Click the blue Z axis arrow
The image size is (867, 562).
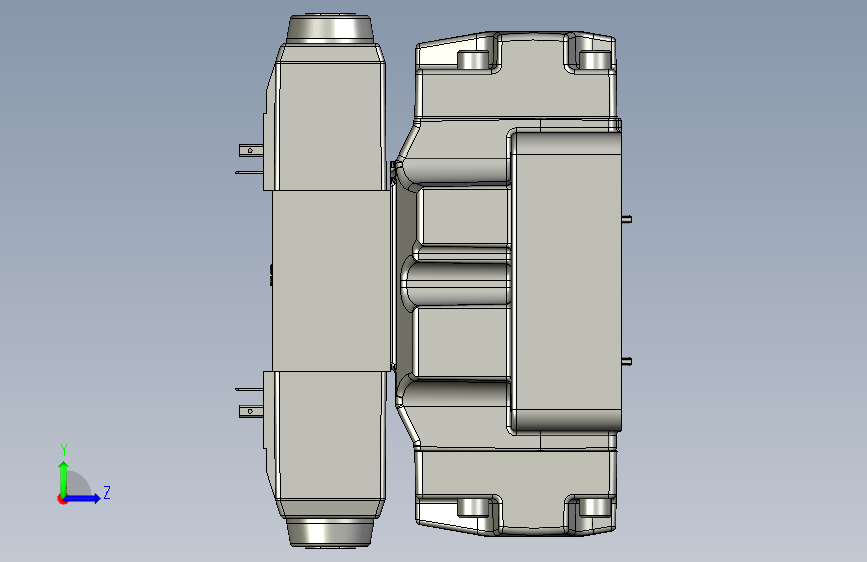(x=83, y=498)
